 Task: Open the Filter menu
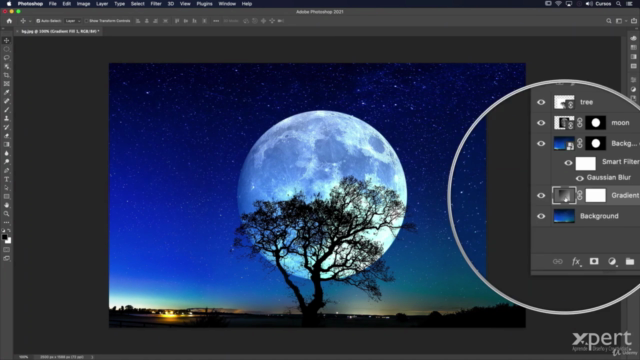coord(156,4)
